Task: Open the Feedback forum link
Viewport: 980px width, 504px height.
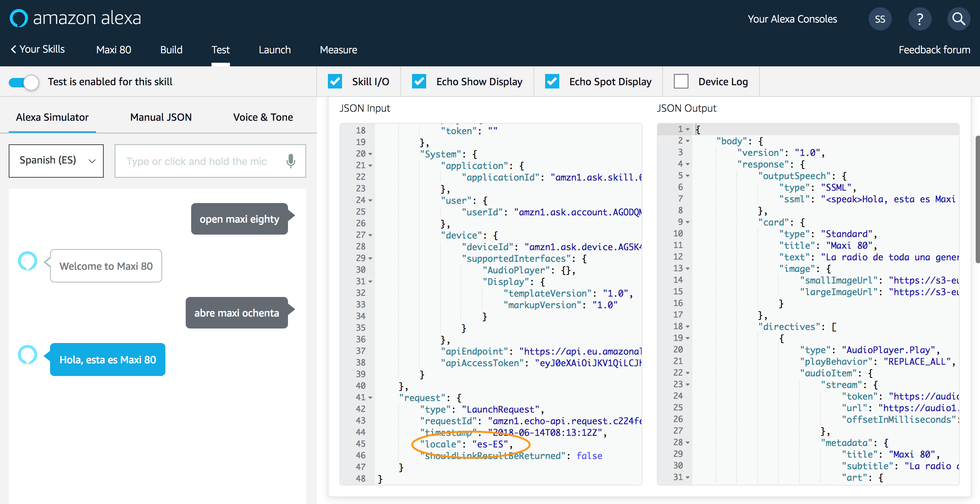Action: 935,49
